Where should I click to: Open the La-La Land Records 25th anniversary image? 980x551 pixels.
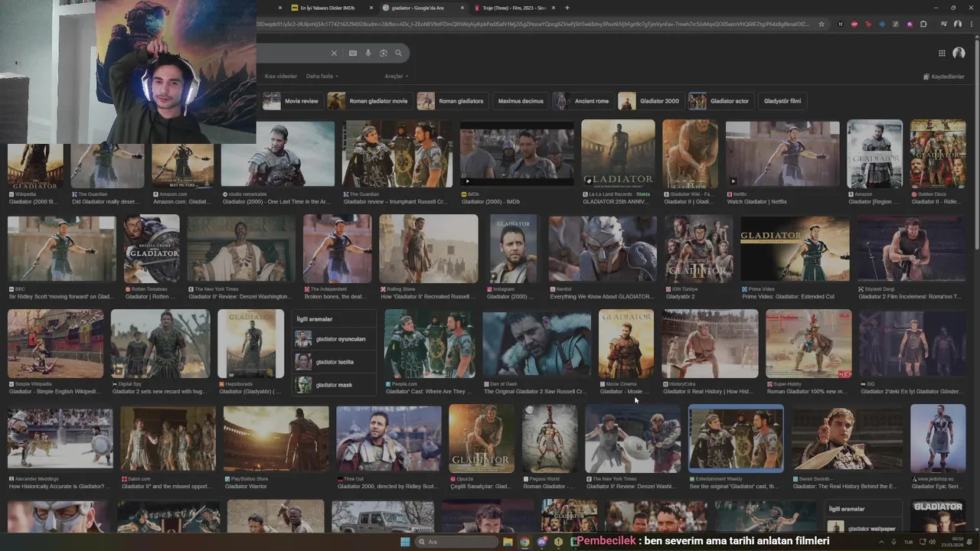pos(618,153)
